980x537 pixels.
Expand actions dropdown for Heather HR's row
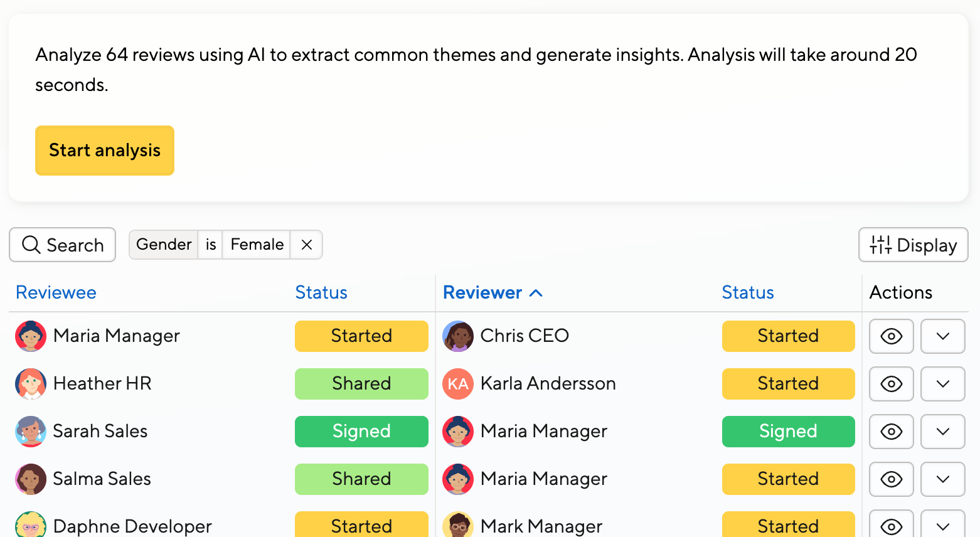[942, 384]
